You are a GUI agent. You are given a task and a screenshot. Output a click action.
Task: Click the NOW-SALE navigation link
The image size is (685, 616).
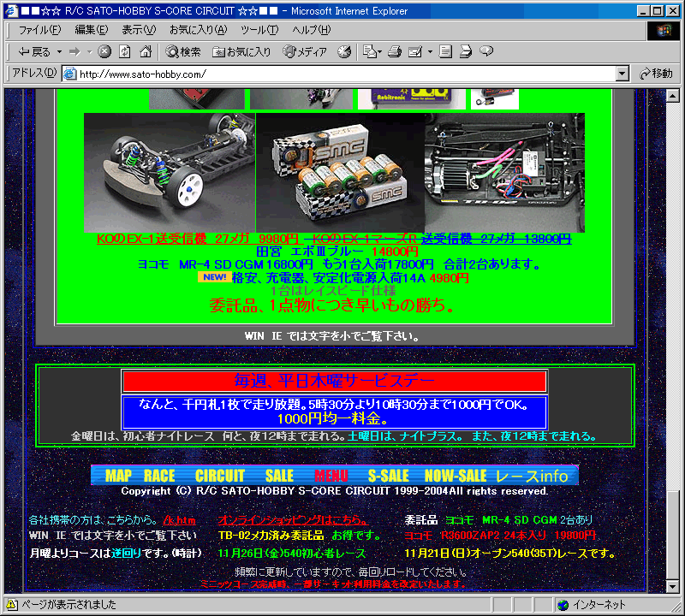(x=456, y=476)
